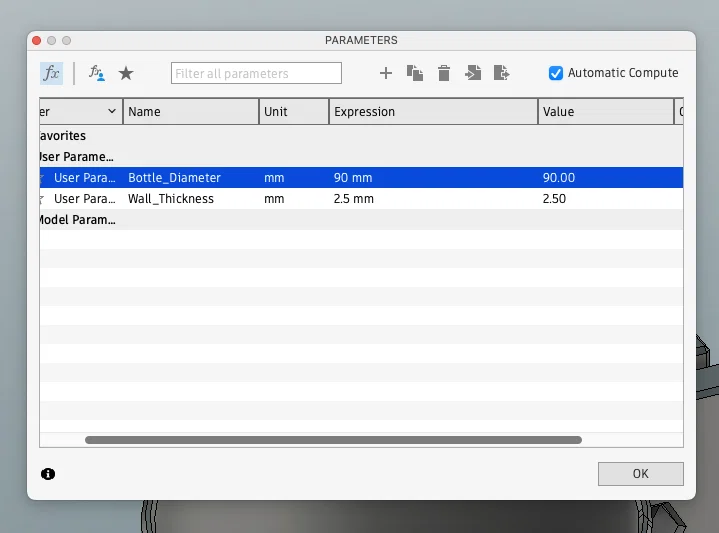Select the User Parameters group row

click(x=361, y=157)
